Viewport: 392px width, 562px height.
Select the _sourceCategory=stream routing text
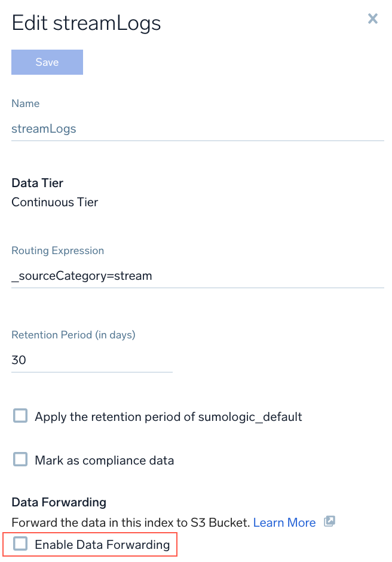82,276
